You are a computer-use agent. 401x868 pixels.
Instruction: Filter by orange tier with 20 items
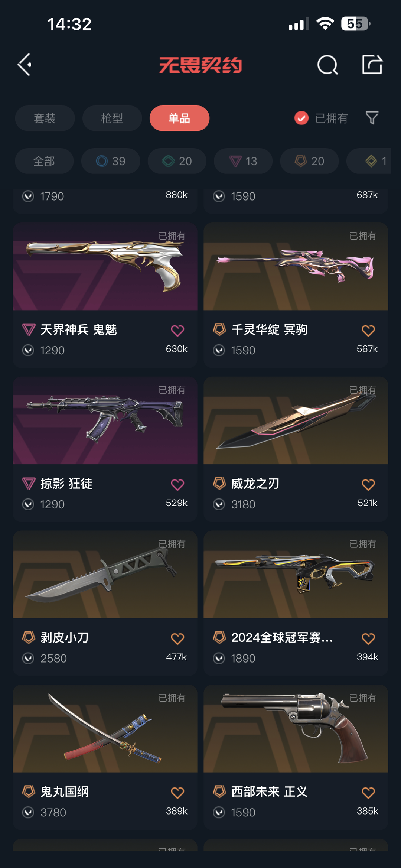tap(309, 161)
